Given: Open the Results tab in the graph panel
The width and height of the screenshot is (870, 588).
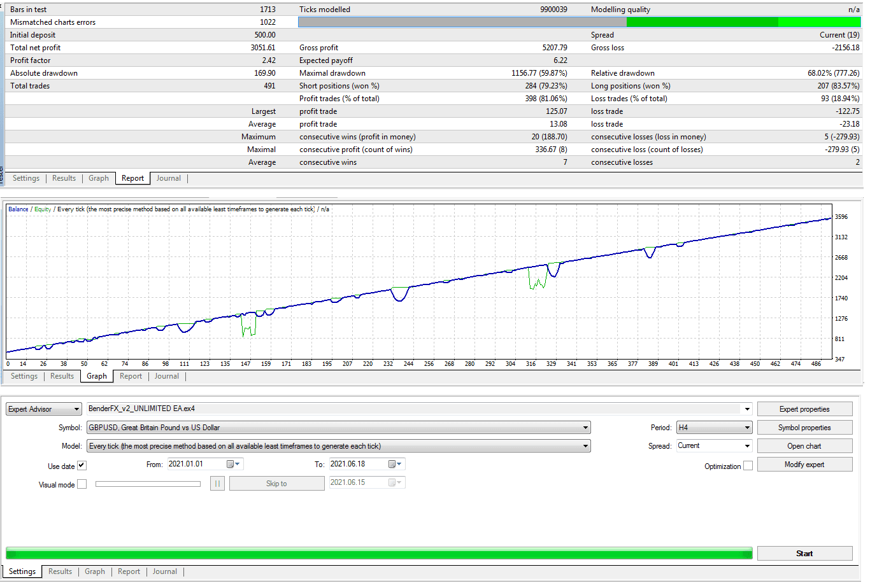Looking at the screenshot, I should [x=62, y=376].
